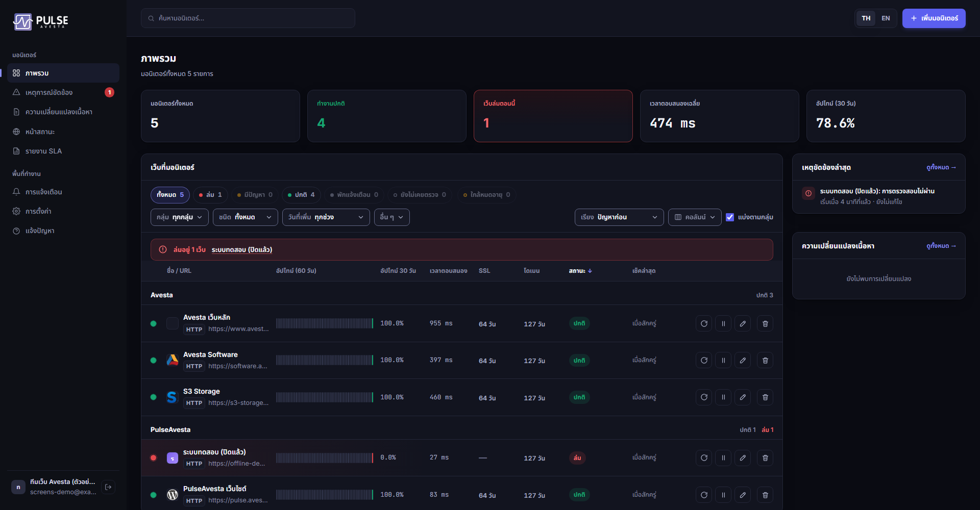The width and height of the screenshot is (980, 510).
Task: Switch language to TH
Action: point(866,18)
